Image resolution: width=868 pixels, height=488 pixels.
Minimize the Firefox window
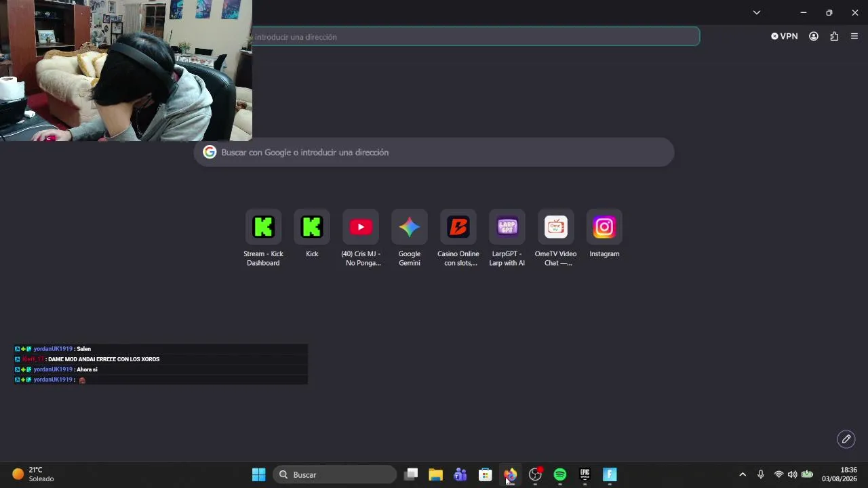[804, 12]
